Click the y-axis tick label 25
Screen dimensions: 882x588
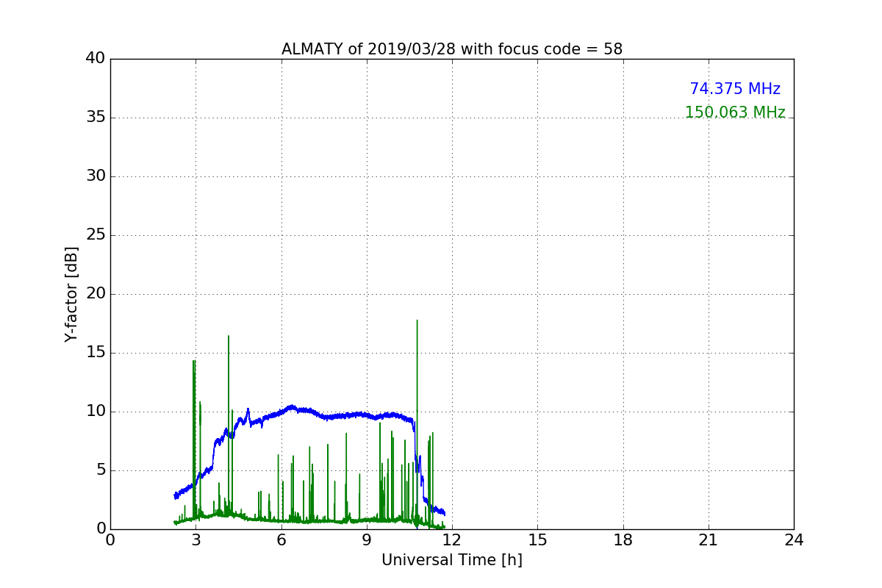tap(95, 235)
